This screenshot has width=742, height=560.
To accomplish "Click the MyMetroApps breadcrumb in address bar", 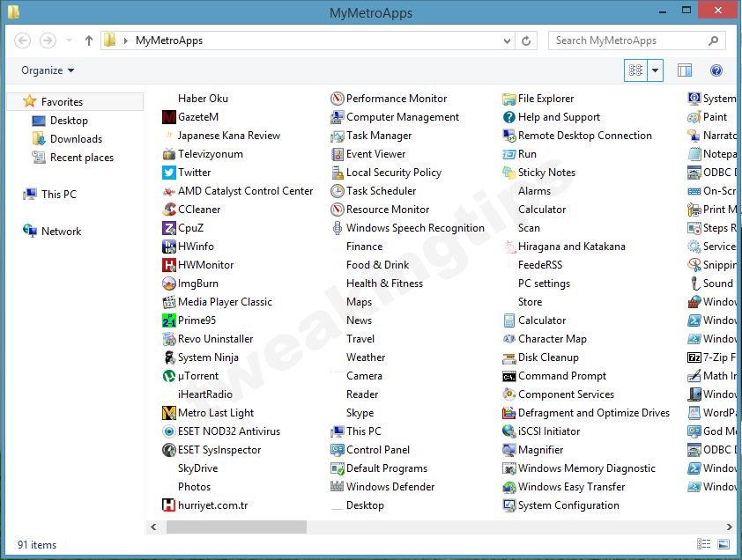I will 169,41.
